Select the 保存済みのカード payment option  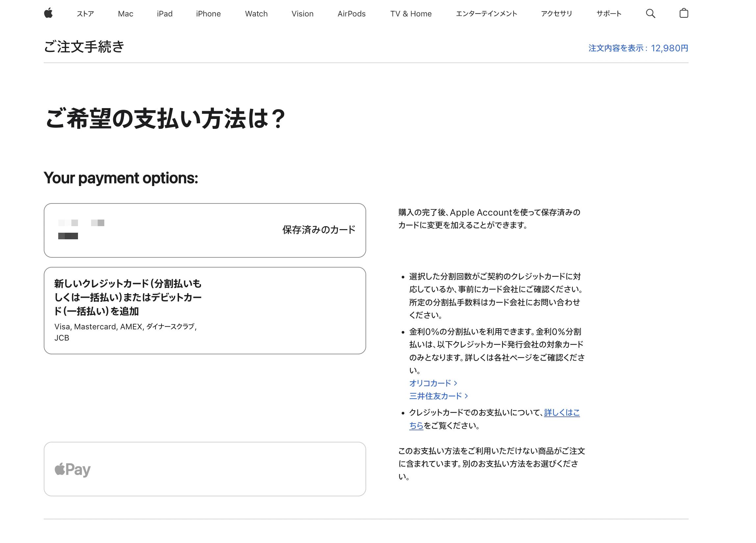click(205, 230)
